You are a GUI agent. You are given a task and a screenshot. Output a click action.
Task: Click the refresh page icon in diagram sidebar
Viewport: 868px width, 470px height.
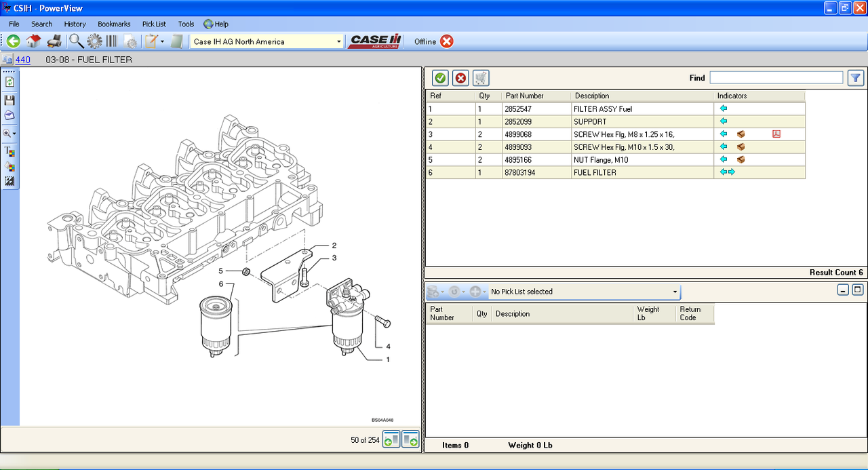click(9, 82)
